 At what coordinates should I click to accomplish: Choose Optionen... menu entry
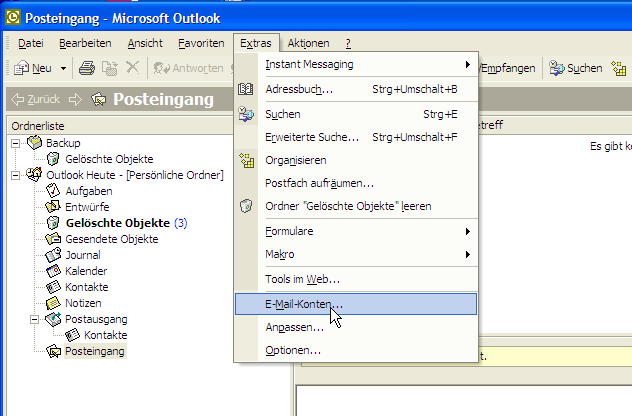click(356, 350)
